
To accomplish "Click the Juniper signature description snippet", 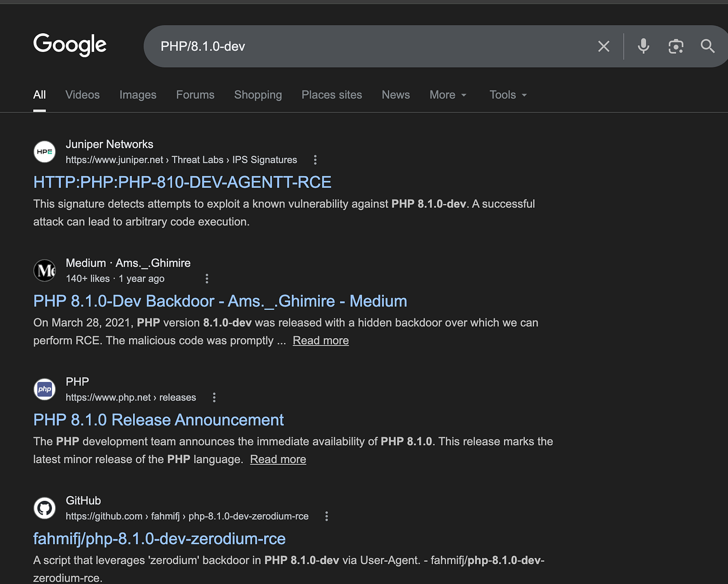I will (x=284, y=213).
